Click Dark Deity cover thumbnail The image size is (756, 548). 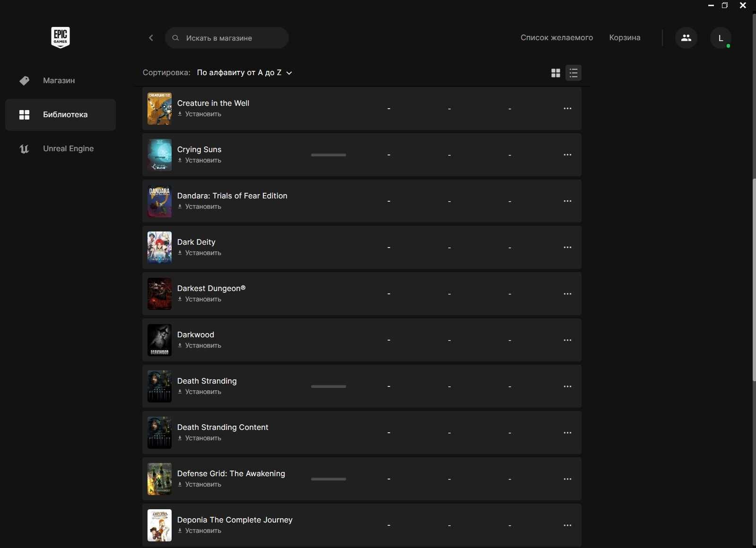click(x=159, y=248)
